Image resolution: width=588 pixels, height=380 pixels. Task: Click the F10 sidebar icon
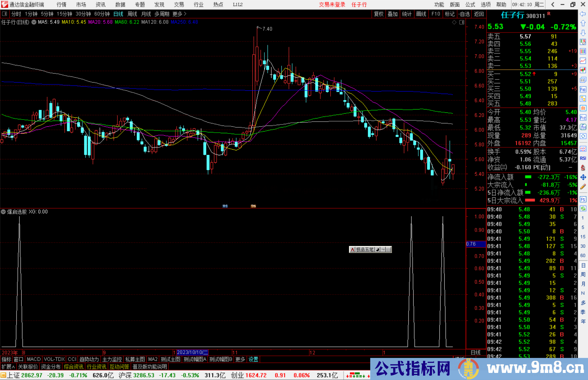tap(583, 89)
